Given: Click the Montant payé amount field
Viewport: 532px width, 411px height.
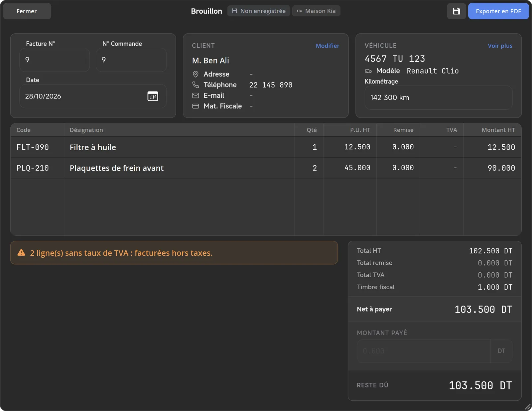Looking at the screenshot, I should [x=424, y=351].
